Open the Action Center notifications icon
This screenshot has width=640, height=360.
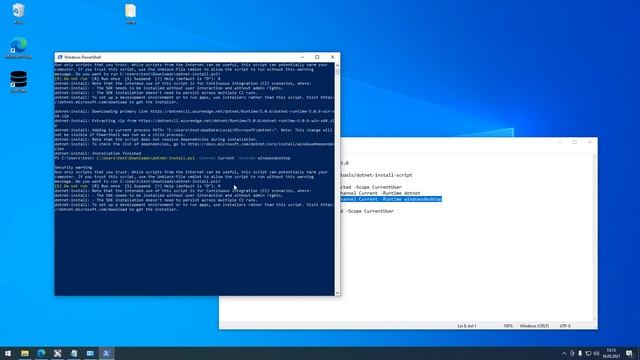click(x=630, y=353)
